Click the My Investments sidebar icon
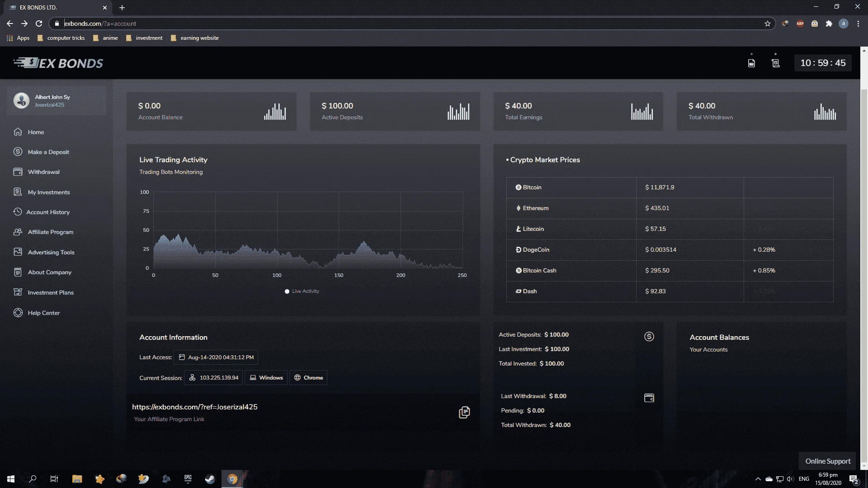Viewport: 868px width, 488px height. click(x=18, y=192)
